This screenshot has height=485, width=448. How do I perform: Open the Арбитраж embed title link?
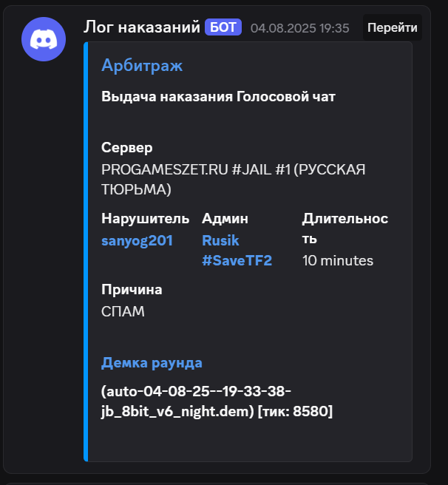click(x=142, y=65)
